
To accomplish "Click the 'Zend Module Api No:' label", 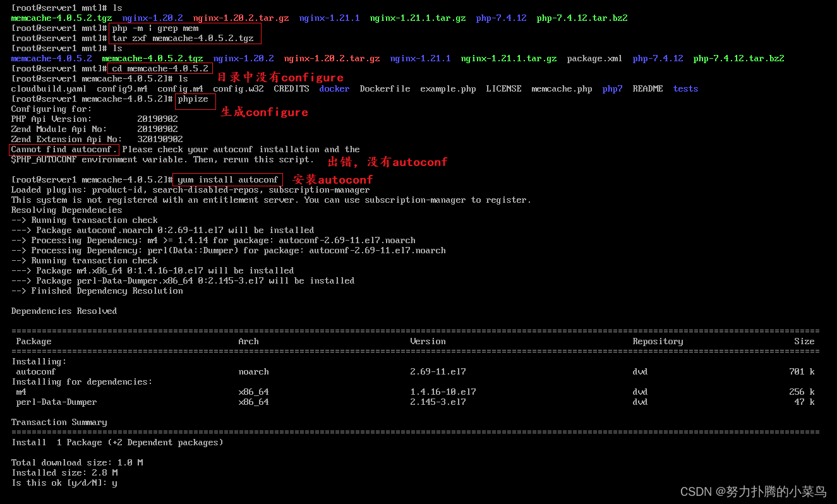I will 59,129.
